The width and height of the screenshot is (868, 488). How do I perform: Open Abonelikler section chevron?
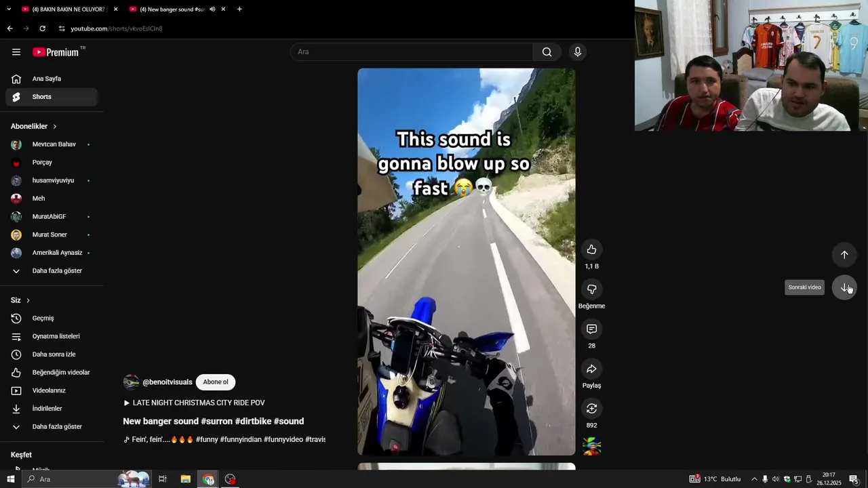click(x=55, y=127)
